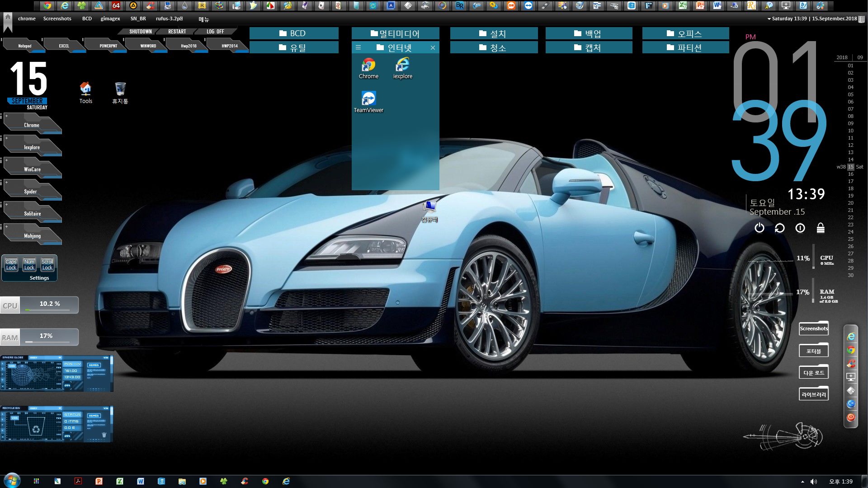
Task: Click the Recycle Bin status widget
Action: [x=57, y=423]
